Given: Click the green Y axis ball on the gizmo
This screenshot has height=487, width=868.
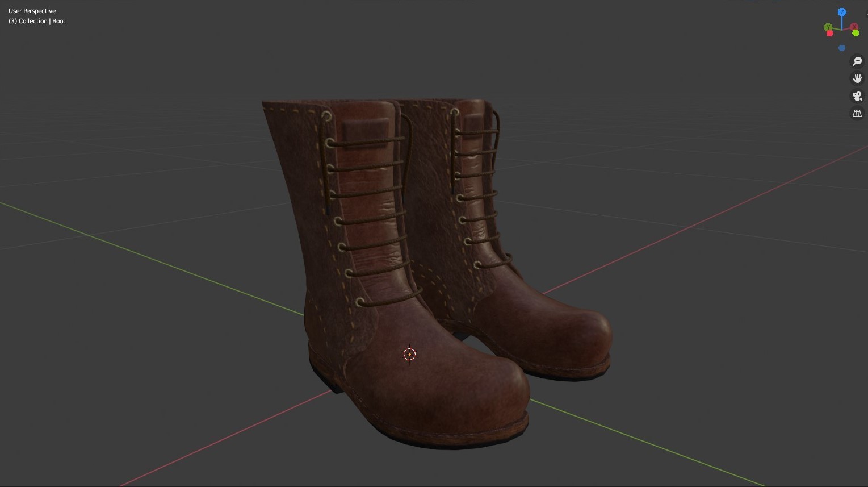Looking at the screenshot, I should (828, 27).
